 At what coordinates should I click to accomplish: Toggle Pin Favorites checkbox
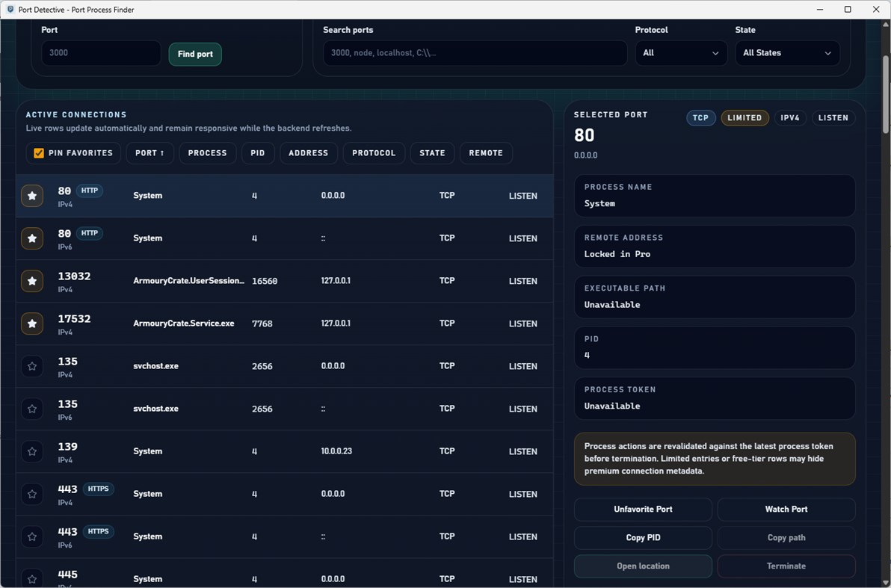pyautogui.click(x=39, y=153)
